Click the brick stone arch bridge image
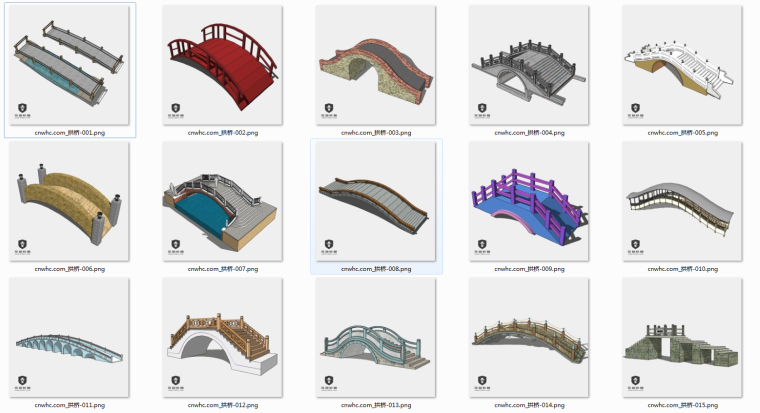 pos(376,65)
